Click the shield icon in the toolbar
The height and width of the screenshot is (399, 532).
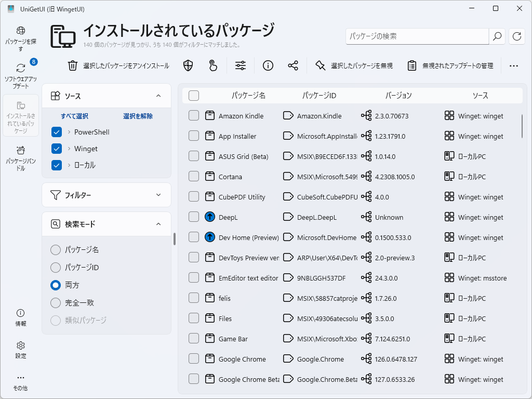[x=188, y=65]
